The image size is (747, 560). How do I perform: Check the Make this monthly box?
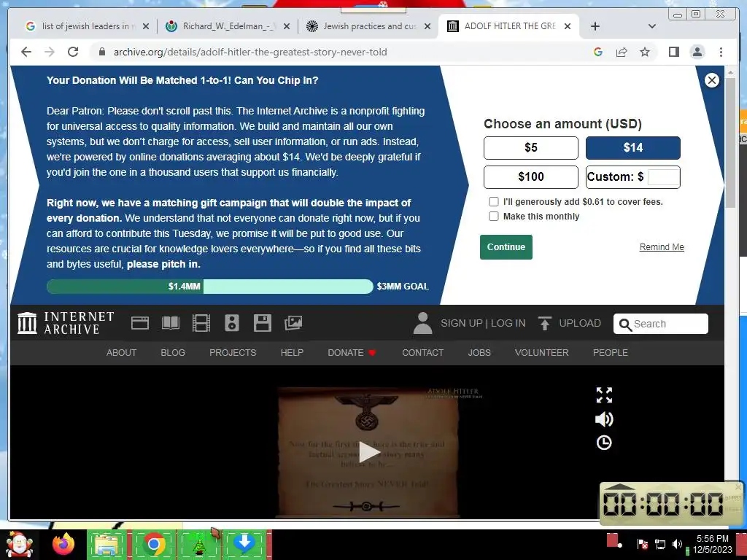494,216
